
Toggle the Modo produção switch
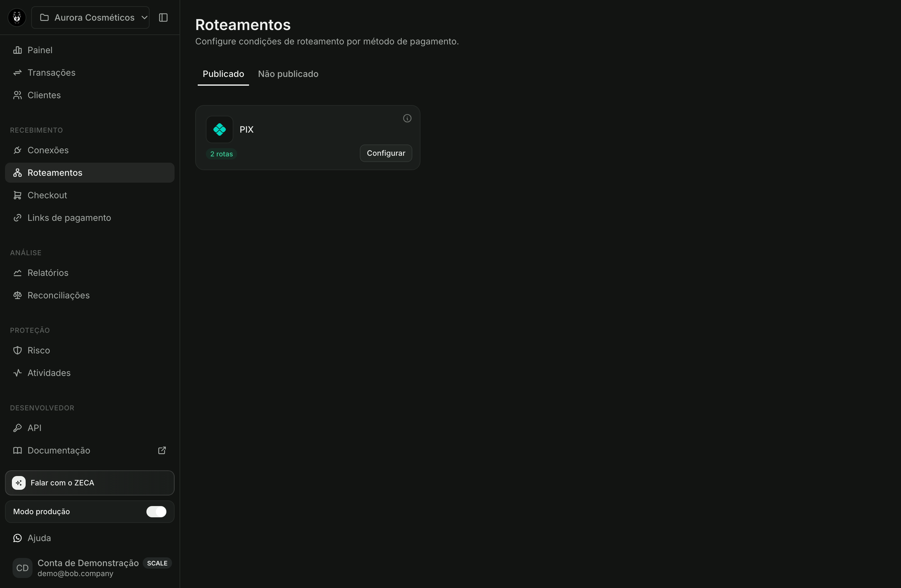coord(156,512)
